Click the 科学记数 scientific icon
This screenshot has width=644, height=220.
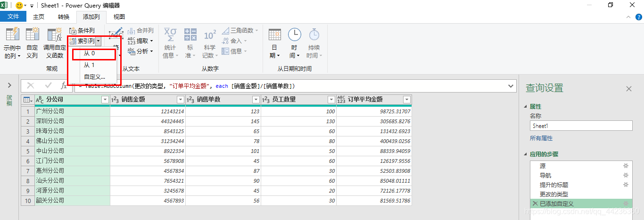click(210, 35)
